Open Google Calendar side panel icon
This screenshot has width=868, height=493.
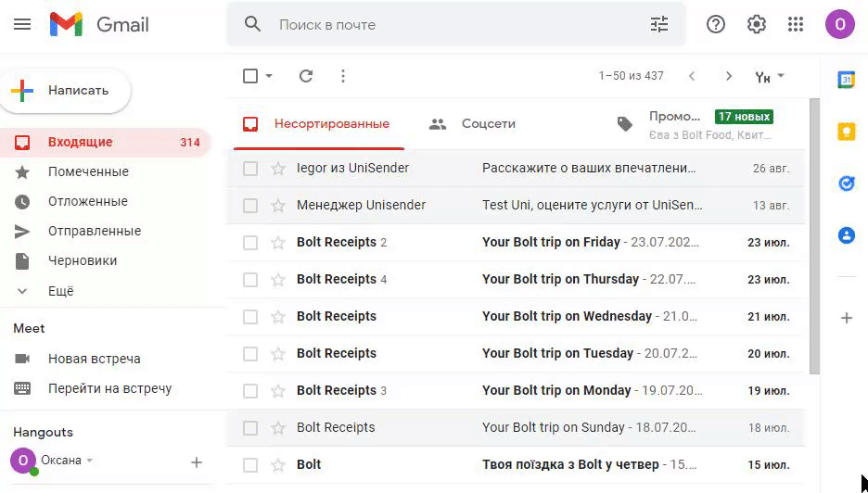(847, 80)
